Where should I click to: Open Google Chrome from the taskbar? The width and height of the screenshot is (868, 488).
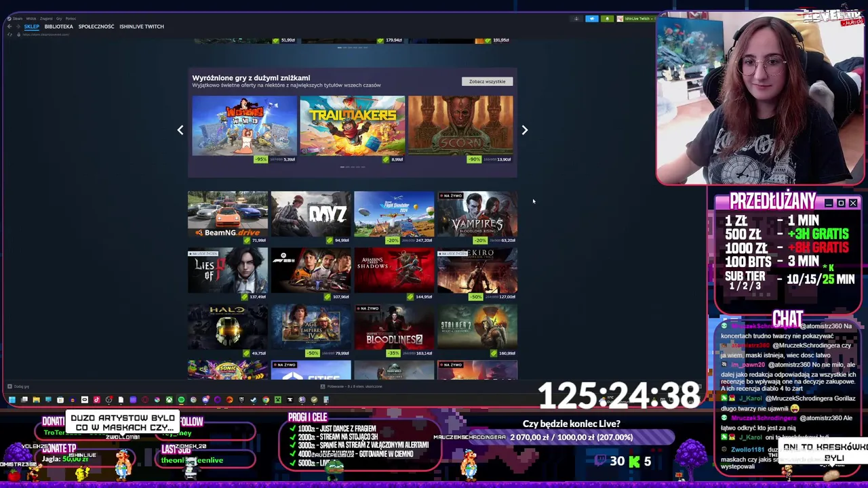266,400
